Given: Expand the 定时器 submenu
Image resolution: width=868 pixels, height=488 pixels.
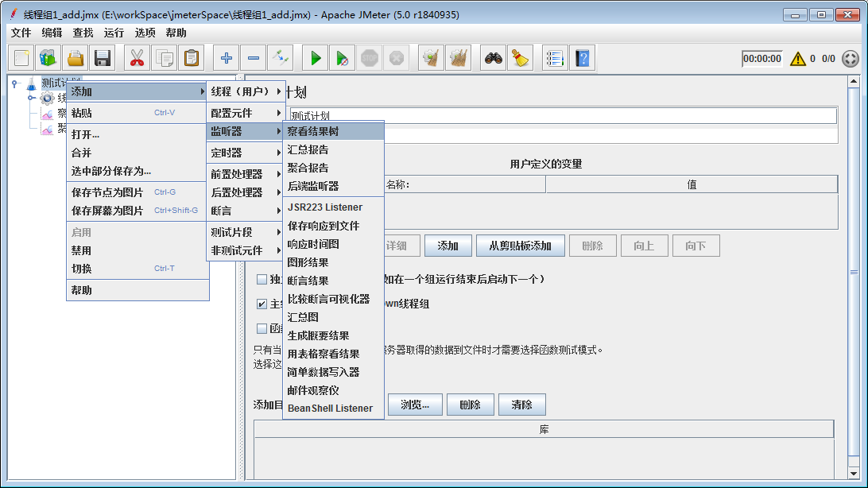Looking at the screenshot, I should pos(246,153).
